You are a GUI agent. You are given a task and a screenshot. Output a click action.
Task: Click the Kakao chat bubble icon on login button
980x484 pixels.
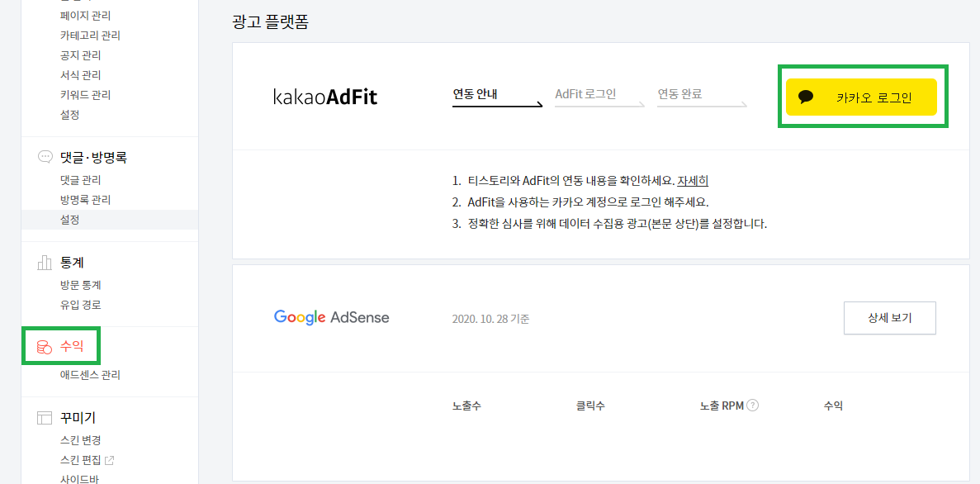point(807,97)
